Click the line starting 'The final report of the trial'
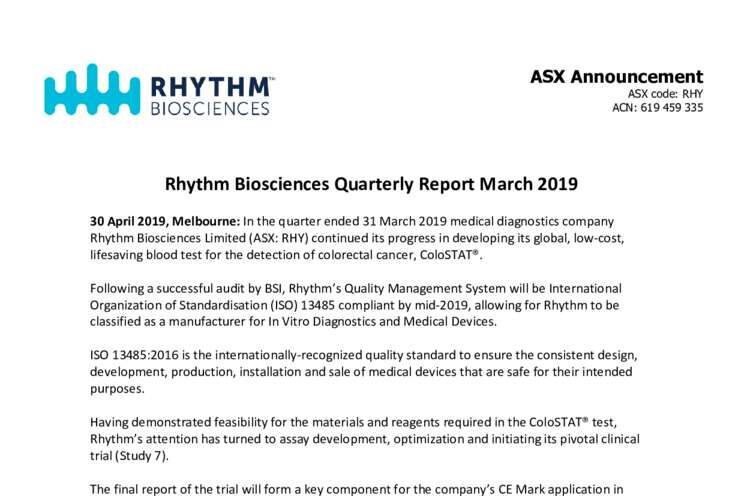The height and width of the screenshot is (496, 744). 356,489
